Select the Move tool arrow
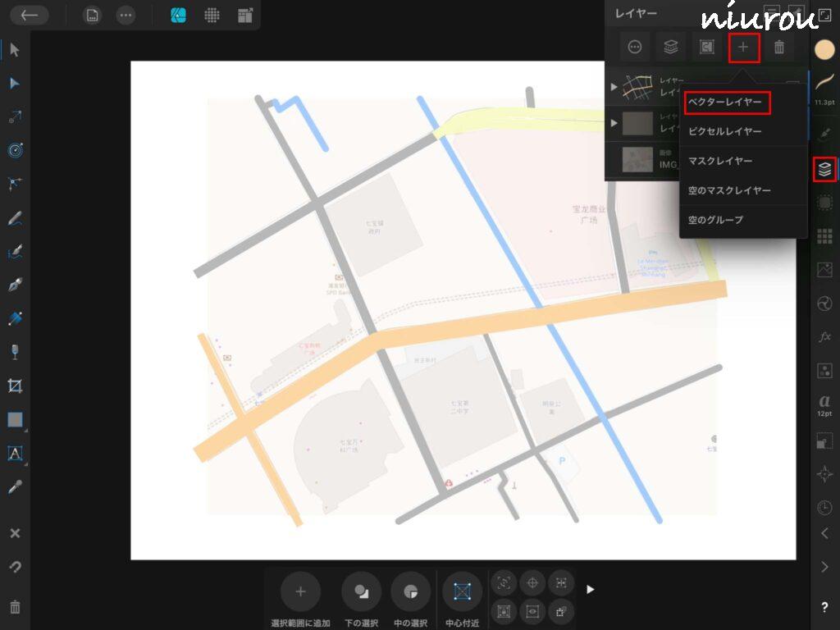840x630 pixels. coord(14,50)
